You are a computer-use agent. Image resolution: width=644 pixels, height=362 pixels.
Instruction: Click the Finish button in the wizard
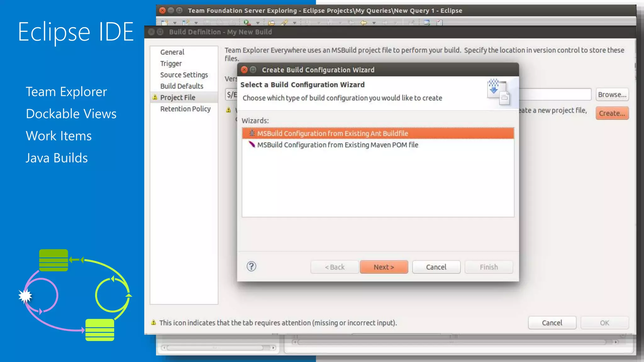tap(489, 267)
